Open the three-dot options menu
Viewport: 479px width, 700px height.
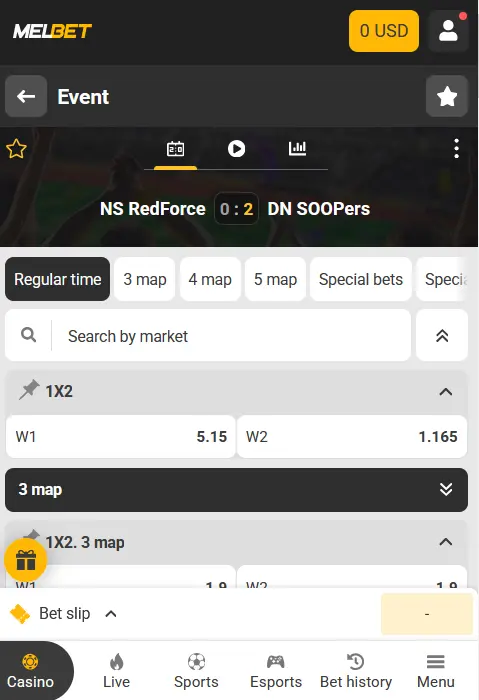[x=456, y=149]
